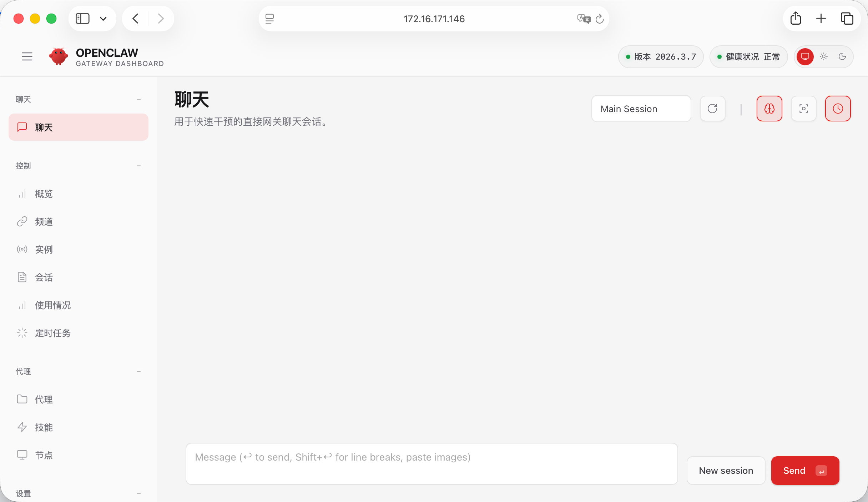Switch to light theme sun icon
The height and width of the screenshot is (502, 868).
824,56
